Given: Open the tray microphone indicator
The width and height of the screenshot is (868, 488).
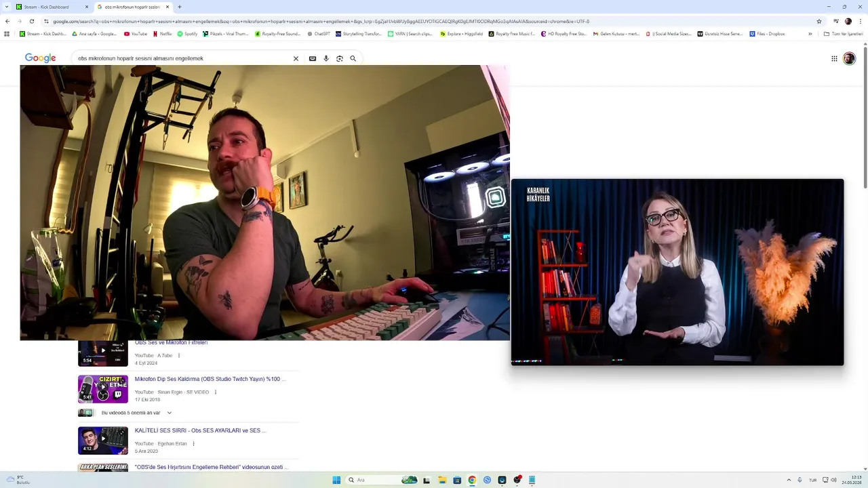Looking at the screenshot, I should [800, 480].
